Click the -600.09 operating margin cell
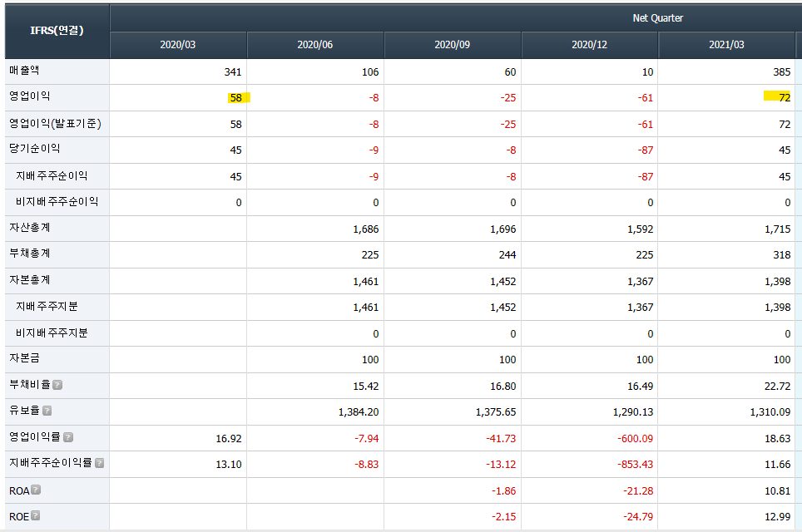This screenshot has height=532, width=802. (x=635, y=438)
